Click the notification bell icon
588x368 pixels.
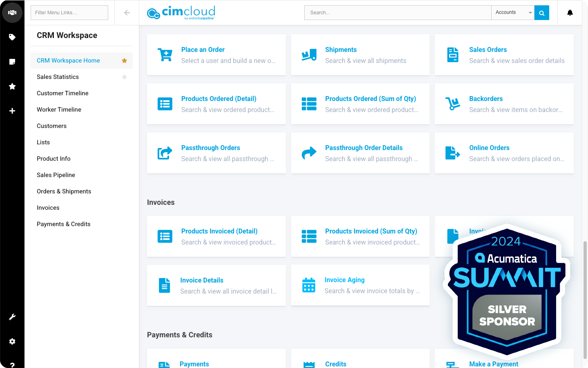tap(570, 13)
